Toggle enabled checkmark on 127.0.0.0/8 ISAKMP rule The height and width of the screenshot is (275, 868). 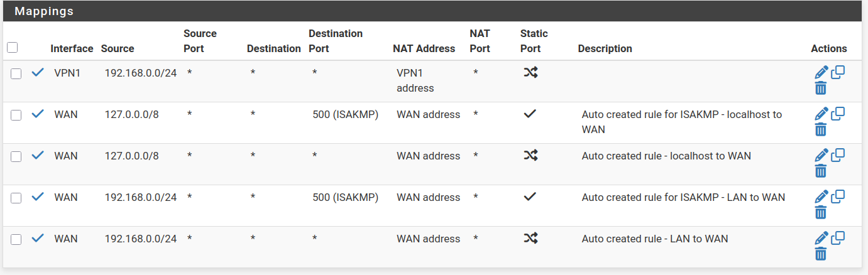pos(38,114)
